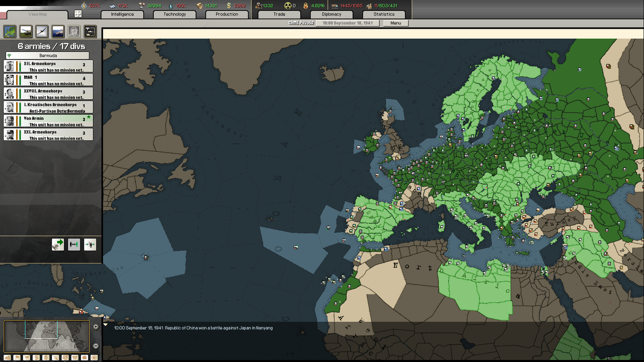Click the crude oil droplet icon
The width and height of the screenshot is (644, 362).
pyautogui.click(x=170, y=6)
